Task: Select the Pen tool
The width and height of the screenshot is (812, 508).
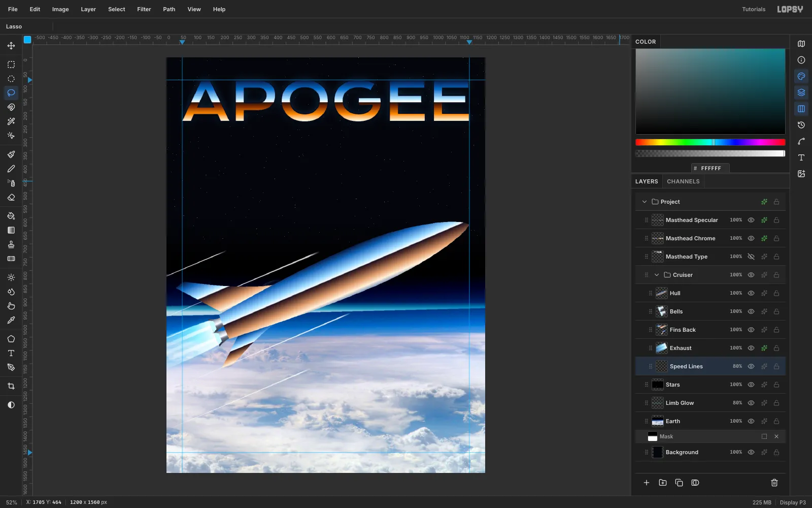Action: coord(11,367)
